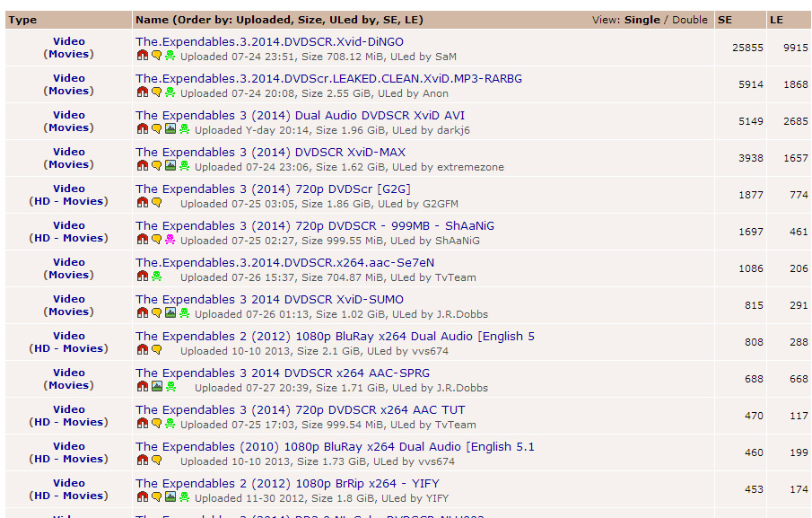The image size is (812, 518).
Task: Click cover image icon on Dual Audio AVI row
Action: click(170, 129)
